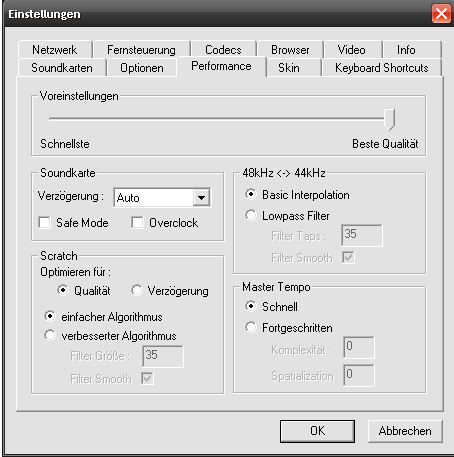Go to Keyboard Shortcuts tab
Image resolution: width=454 pixels, height=457 pixels.
click(382, 68)
